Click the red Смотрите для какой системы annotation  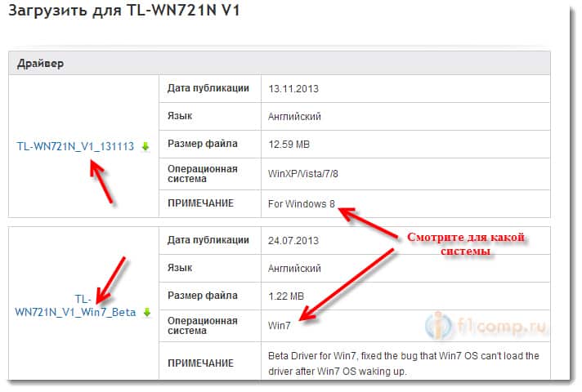(466, 243)
